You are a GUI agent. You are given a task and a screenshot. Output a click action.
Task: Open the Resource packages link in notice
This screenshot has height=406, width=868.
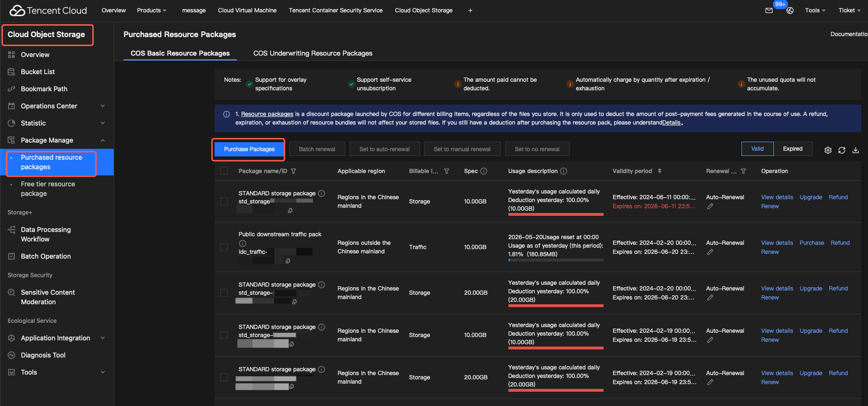(x=267, y=114)
